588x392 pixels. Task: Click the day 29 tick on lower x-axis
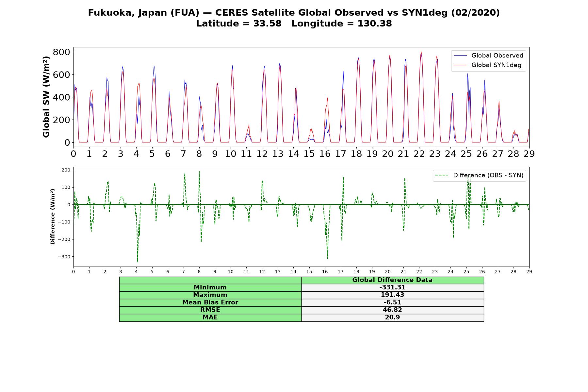[529, 271]
